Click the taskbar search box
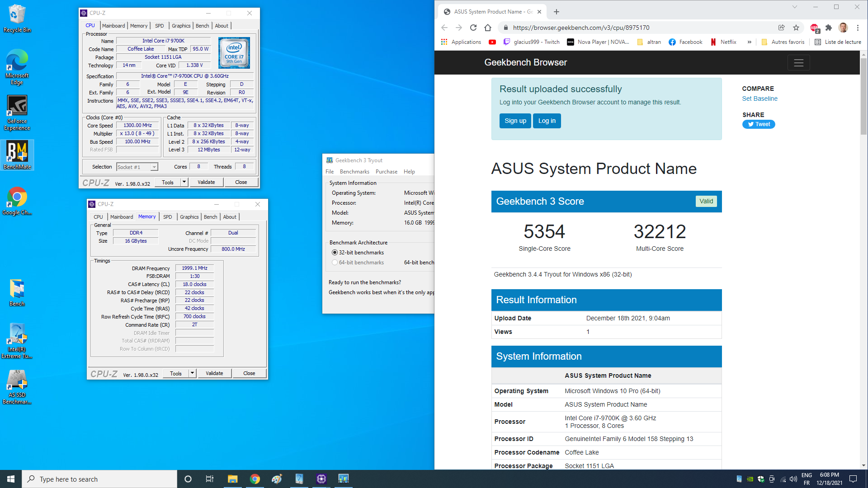The width and height of the screenshot is (868, 488). click(99, 479)
